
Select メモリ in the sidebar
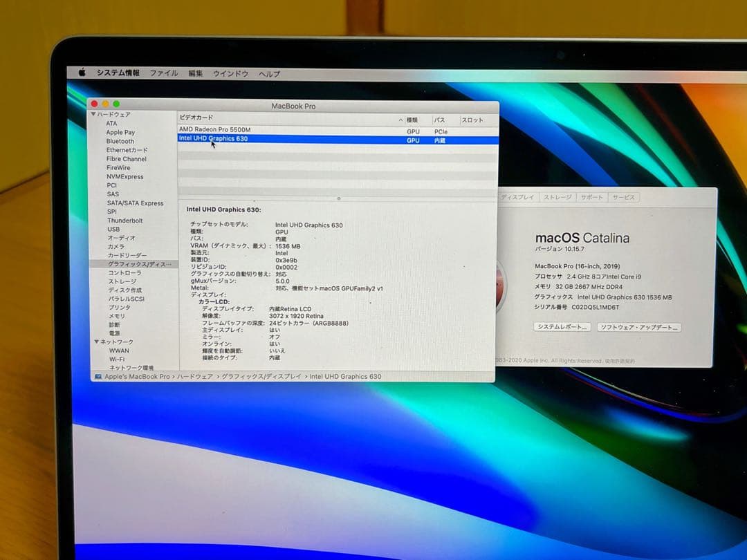(x=117, y=316)
